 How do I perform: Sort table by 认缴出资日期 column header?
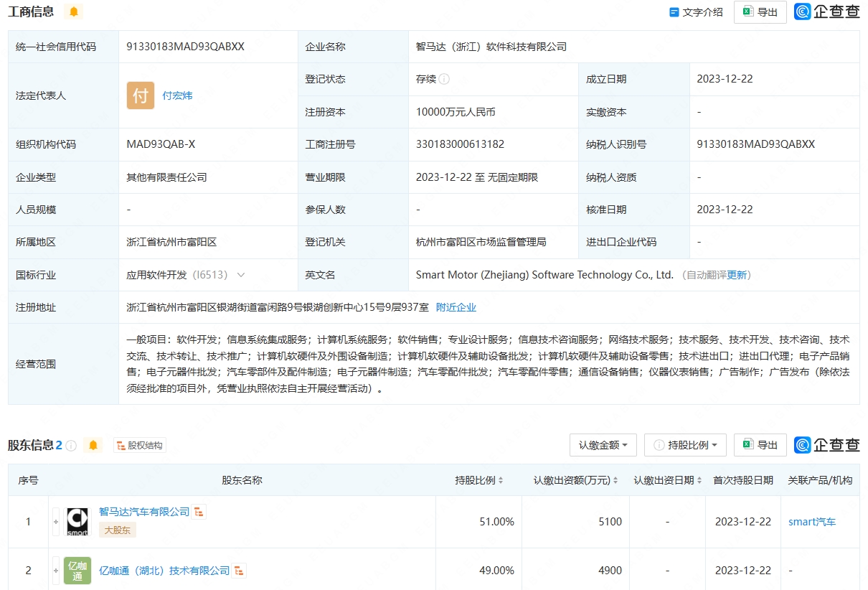[668, 480]
